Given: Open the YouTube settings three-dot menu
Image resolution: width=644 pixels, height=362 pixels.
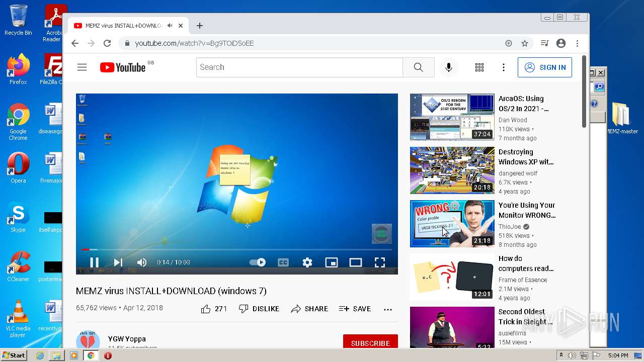Looking at the screenshot, I should [504, 67].
